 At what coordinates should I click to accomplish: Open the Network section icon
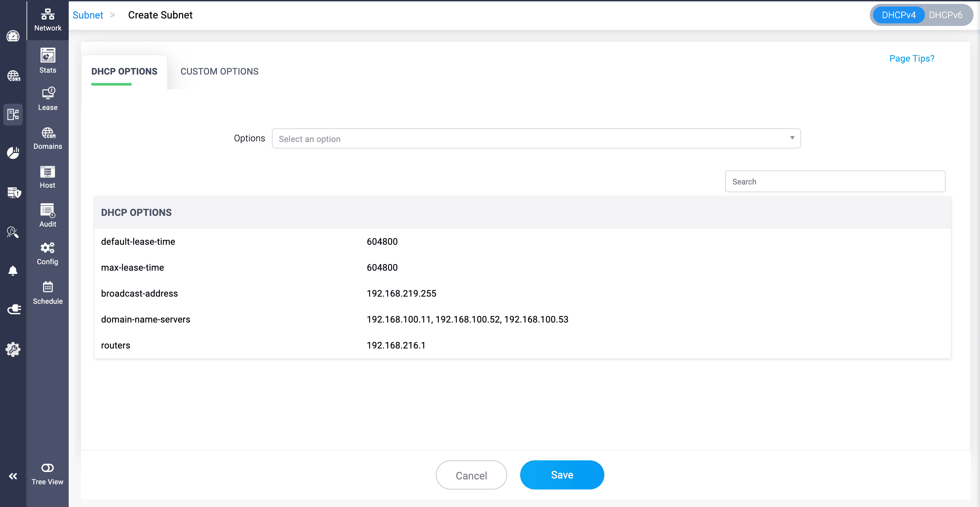point(48,15)
